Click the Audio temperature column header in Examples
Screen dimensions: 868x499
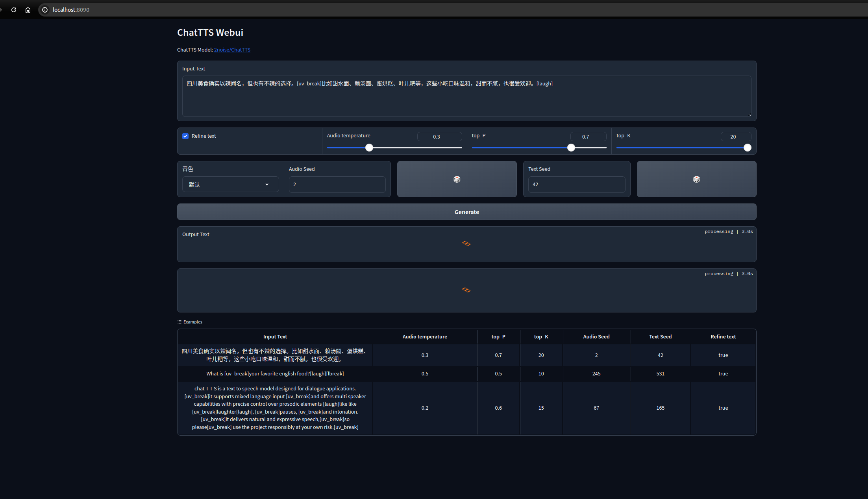click(x=425, y=337)
